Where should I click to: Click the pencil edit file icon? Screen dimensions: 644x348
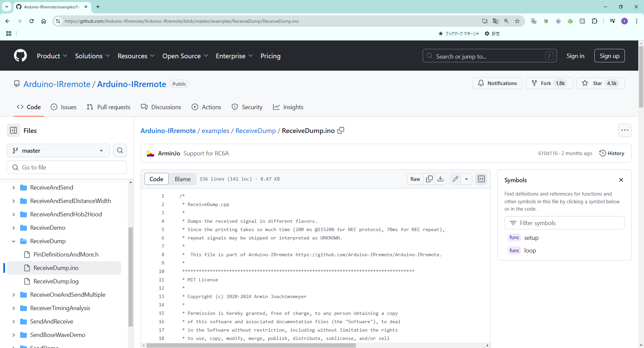pos(455,179)
